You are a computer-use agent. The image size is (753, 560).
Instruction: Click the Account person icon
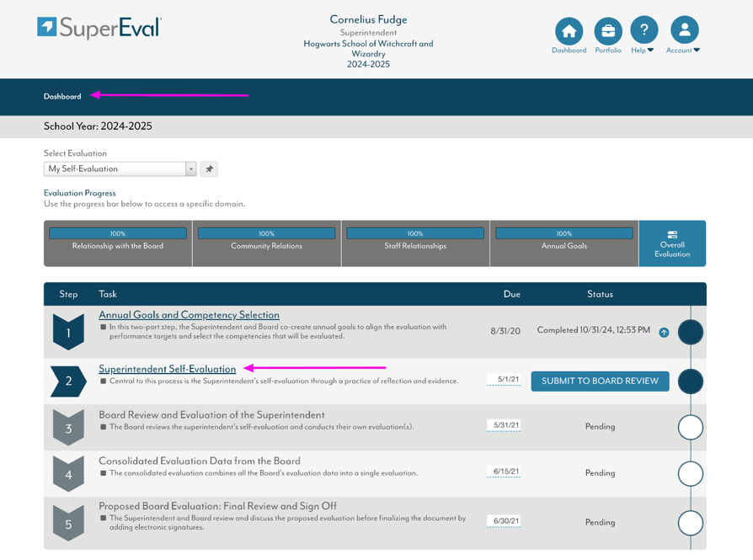[x=685, y=29]
